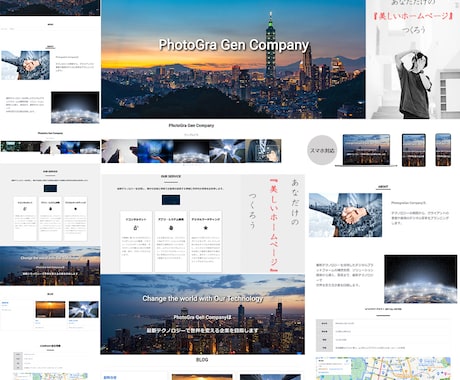Select the tablet device mockup
The image size is (460, 380).
pos(414,150)
